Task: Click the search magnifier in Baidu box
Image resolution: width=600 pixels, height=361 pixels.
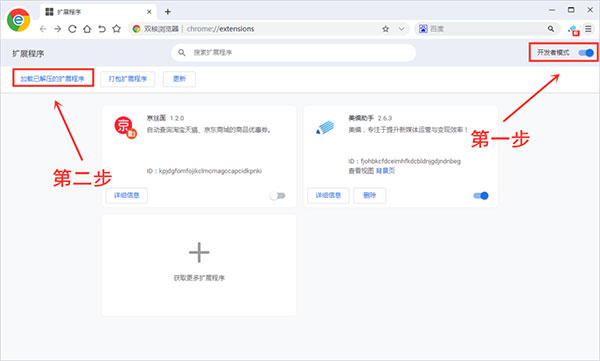Action: (x=551, y=29)
